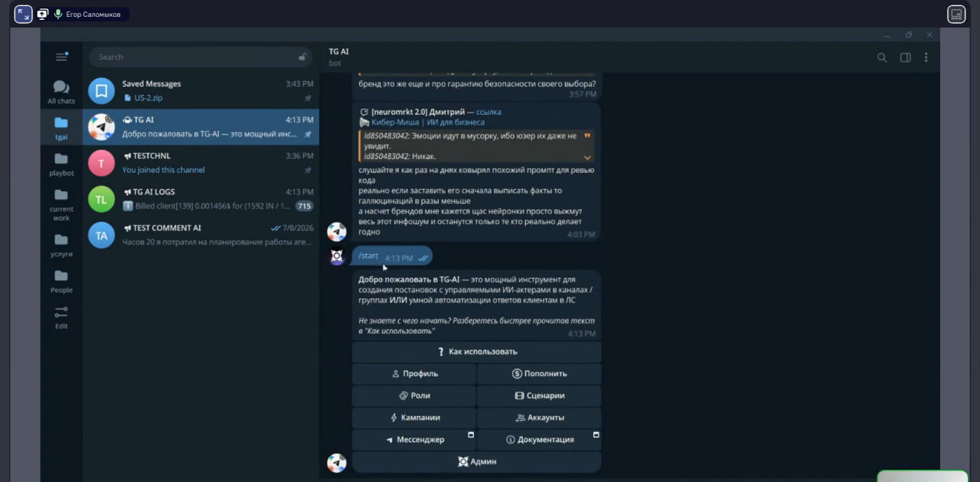Click the Админ bot button

476,461
